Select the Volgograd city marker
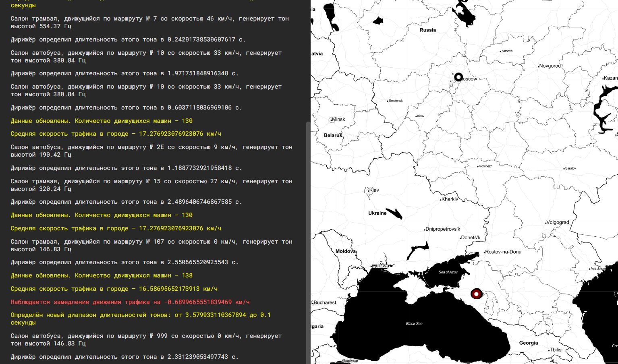This screenshot has width=618, height=364. tap(546, 223)
